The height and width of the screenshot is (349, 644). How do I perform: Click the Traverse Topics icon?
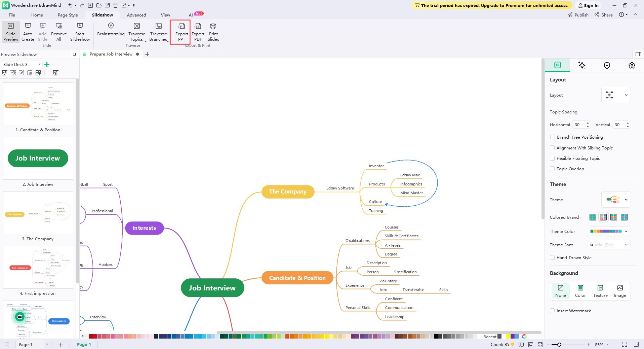point(137,26)
